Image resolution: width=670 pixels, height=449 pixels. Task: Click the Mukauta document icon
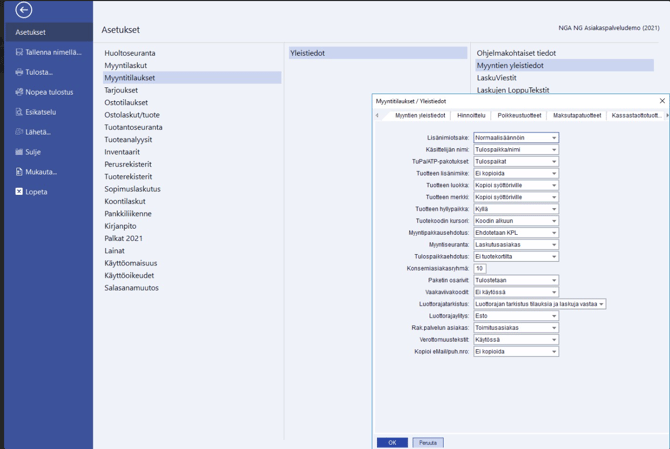[x=19, y=172]
